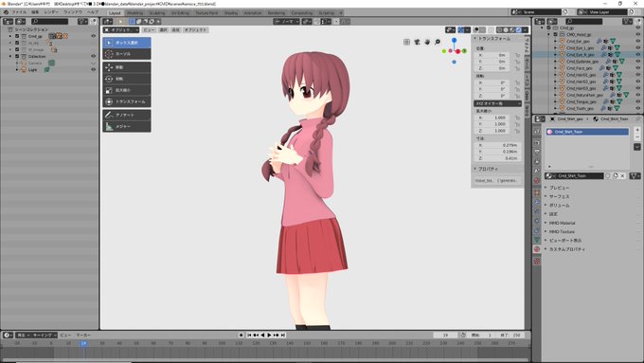
Task: Hide Cmd_Tongue_geo with its eye icon
Action: [637, 101]
